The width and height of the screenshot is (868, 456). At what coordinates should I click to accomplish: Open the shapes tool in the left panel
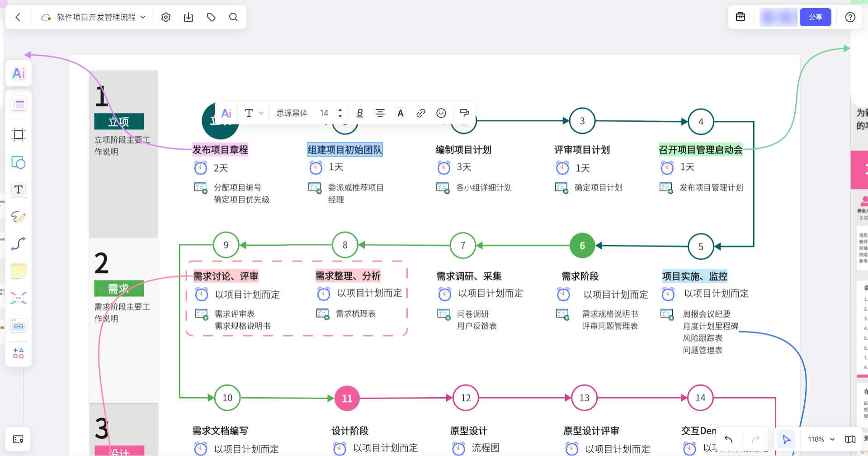tap(18, 162)
